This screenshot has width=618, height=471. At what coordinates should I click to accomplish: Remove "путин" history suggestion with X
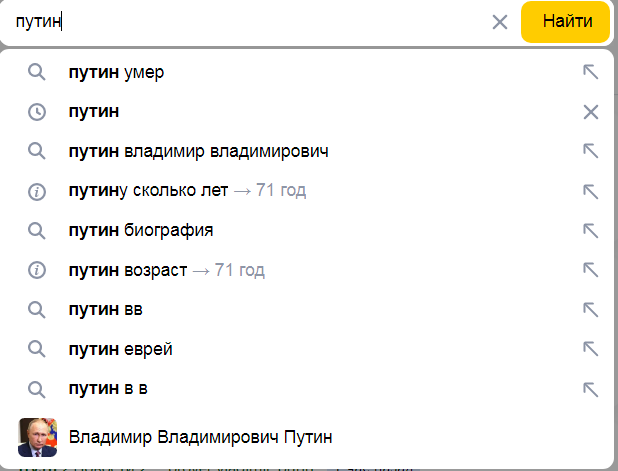tap(590, 112)
